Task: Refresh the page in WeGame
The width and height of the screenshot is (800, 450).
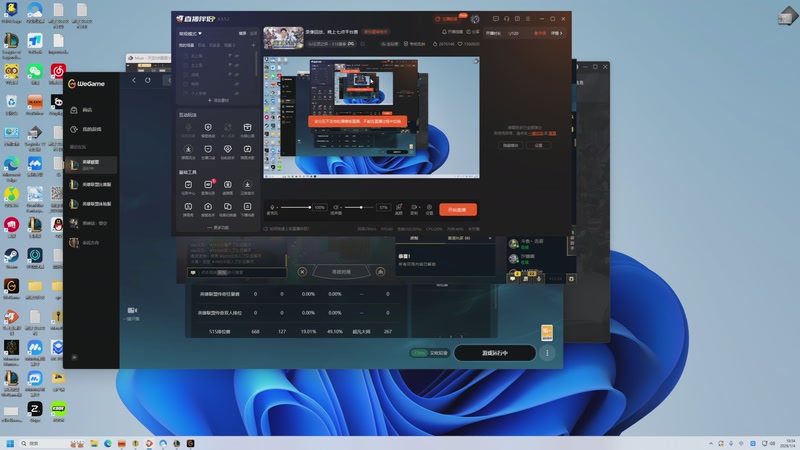Action: (x=147, y=80)
